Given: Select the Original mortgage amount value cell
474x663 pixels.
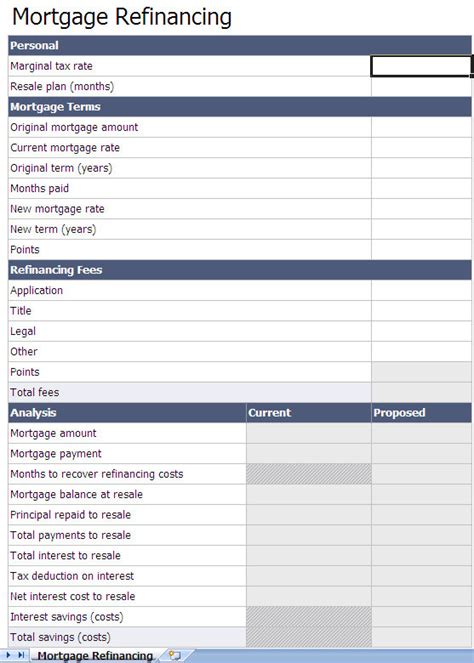Looking at the screenshot, I should [x=421, y=127].
